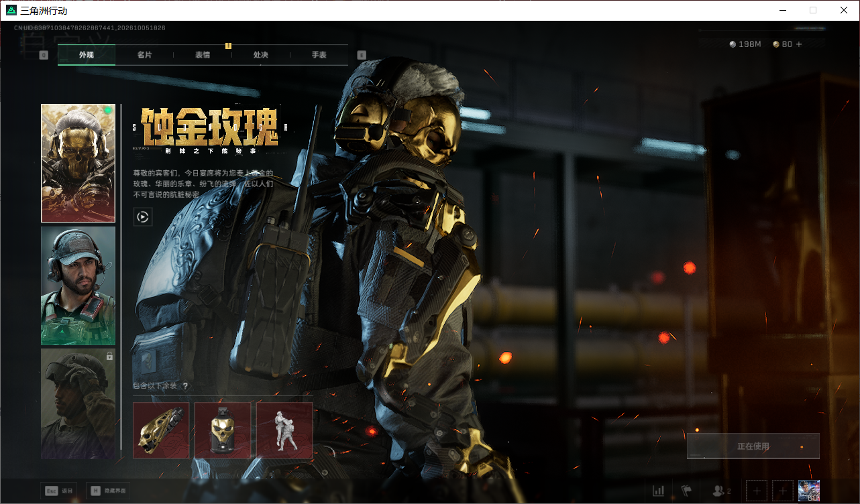Maximize the 三角洲行动 window
Viewport: 860px width, 504px height.
813,10
